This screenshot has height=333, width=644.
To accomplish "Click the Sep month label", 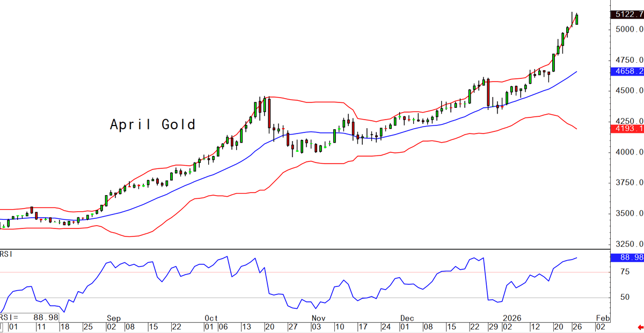I will point(113,317).
